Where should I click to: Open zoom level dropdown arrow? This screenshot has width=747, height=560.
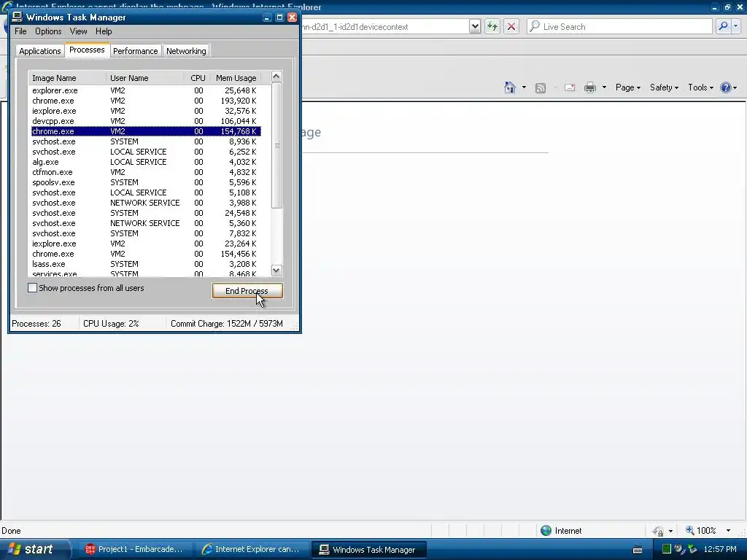point(728,531)
